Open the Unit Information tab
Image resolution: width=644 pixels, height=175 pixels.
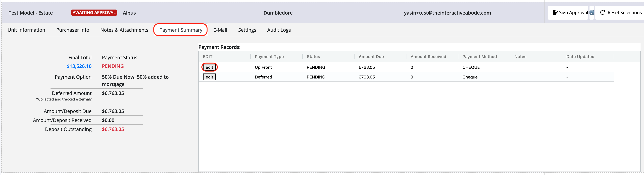point(26,30)
